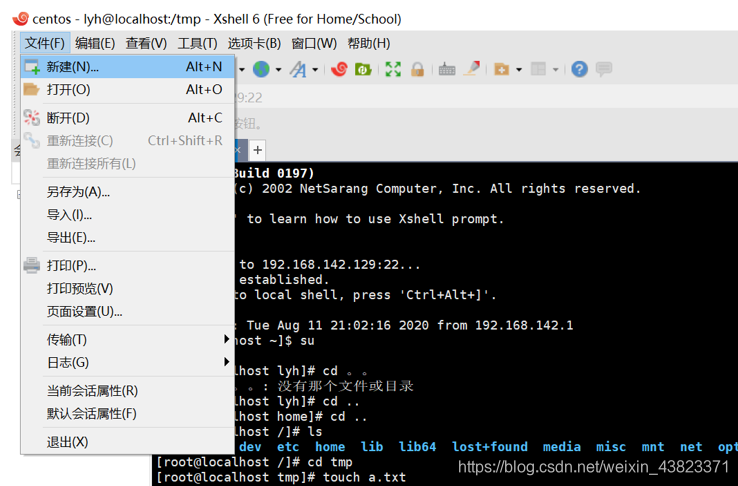Viewport: 738px width, 486px height.
Task: Select 导出(E)... menu entry
Action: point(128,238)
